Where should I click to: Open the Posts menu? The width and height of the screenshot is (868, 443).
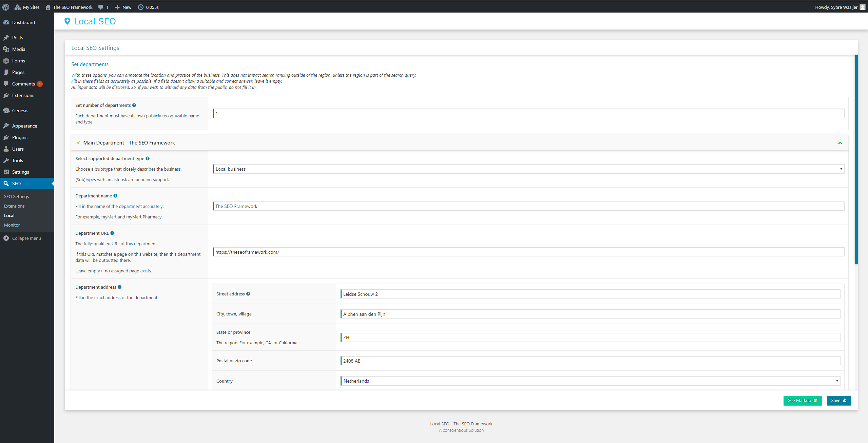point(27,38)
